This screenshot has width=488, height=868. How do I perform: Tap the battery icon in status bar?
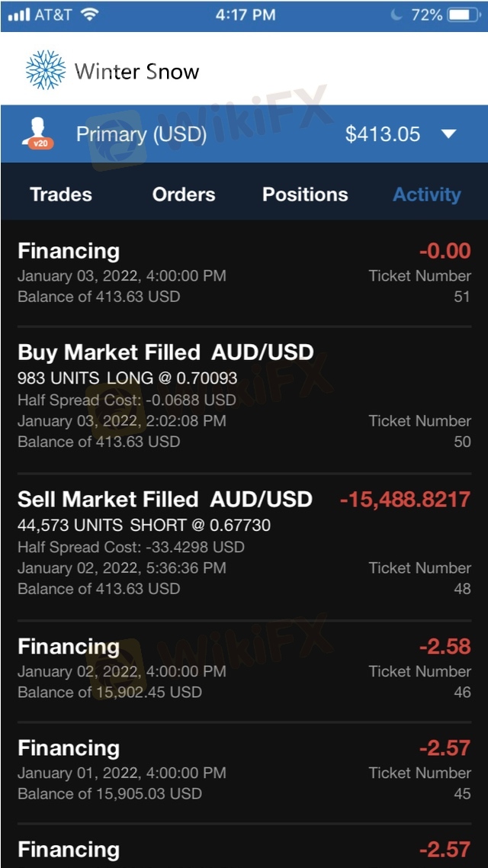coord(463,14)
